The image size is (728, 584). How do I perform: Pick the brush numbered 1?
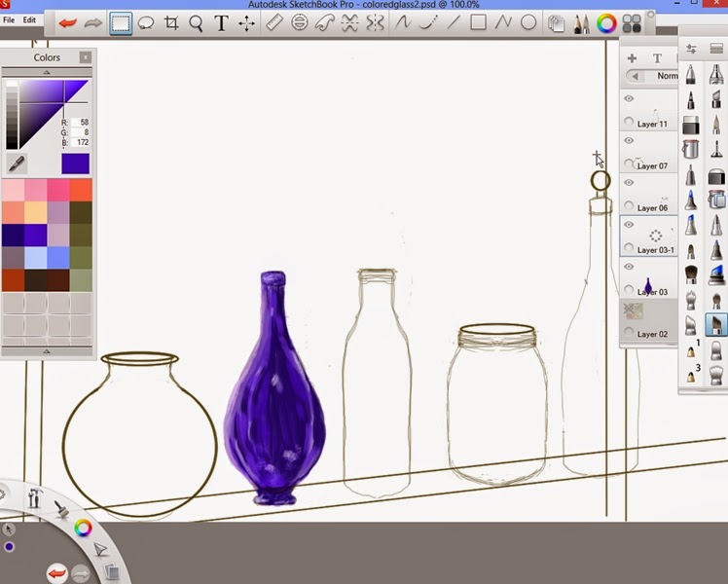pyautogui.click(x=692, y=349)
